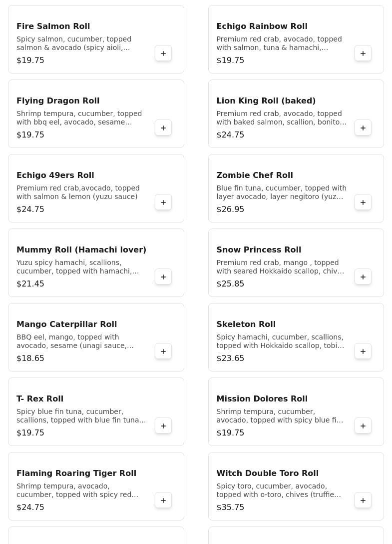Add Mummy Roll (Hamachi lover)
392x544 pixels.
point(163,277)
